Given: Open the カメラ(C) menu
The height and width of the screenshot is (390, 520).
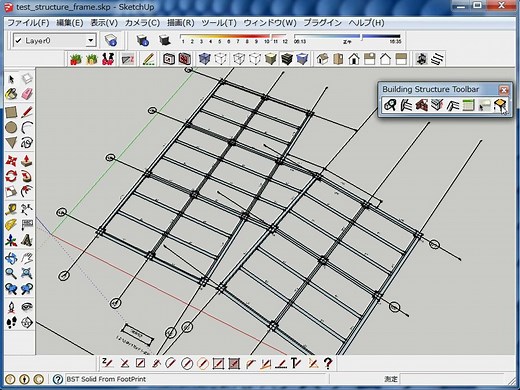Looking at the screenshot, I should (x=142, y=23).
